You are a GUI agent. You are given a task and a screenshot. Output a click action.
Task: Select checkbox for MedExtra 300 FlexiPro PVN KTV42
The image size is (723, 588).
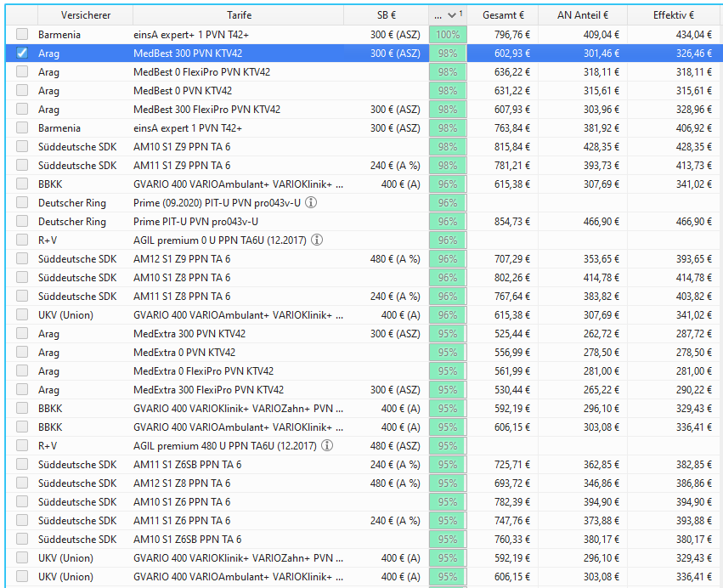[x=22, y=389]
